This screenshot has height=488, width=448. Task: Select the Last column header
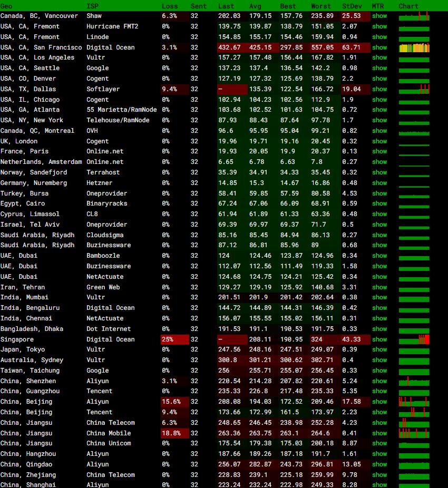[226, 6]
